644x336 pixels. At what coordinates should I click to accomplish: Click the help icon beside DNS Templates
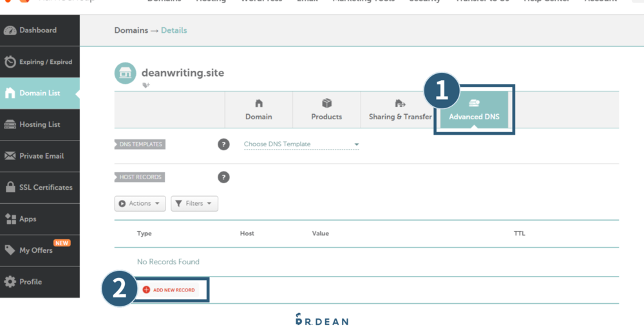click(223, 144)
